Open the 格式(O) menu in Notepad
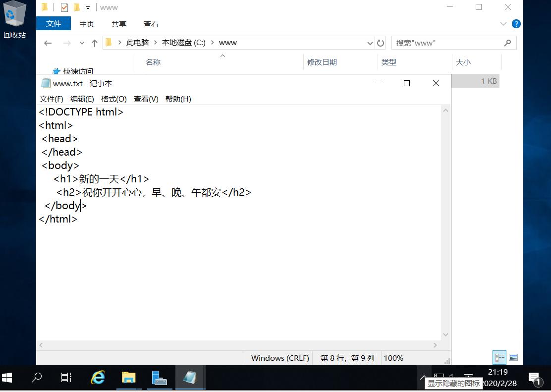This screenshot has height=392, width=551. coord(113,99)
